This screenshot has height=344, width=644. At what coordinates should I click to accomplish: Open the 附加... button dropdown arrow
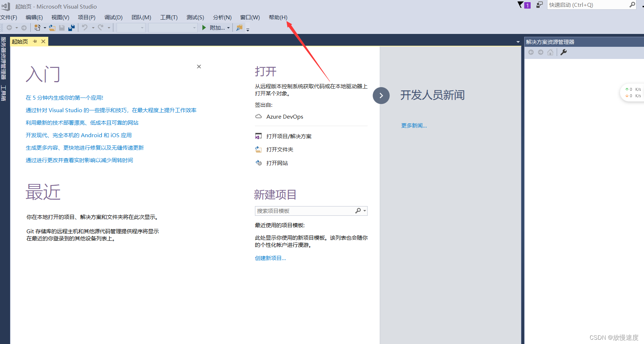pos(228,28)
